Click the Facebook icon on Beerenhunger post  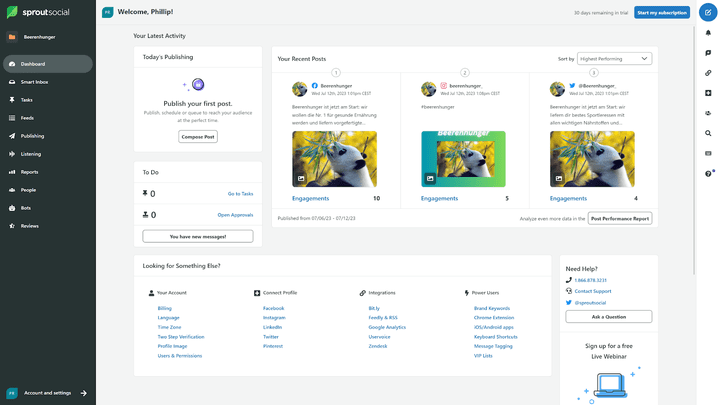click(x=315, y=85)
